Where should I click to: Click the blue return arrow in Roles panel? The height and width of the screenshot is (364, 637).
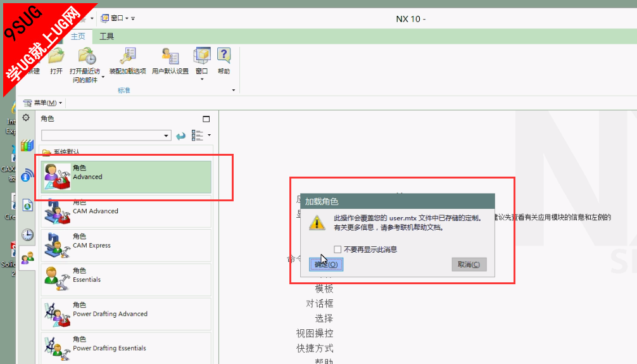[x=181, y=135]
